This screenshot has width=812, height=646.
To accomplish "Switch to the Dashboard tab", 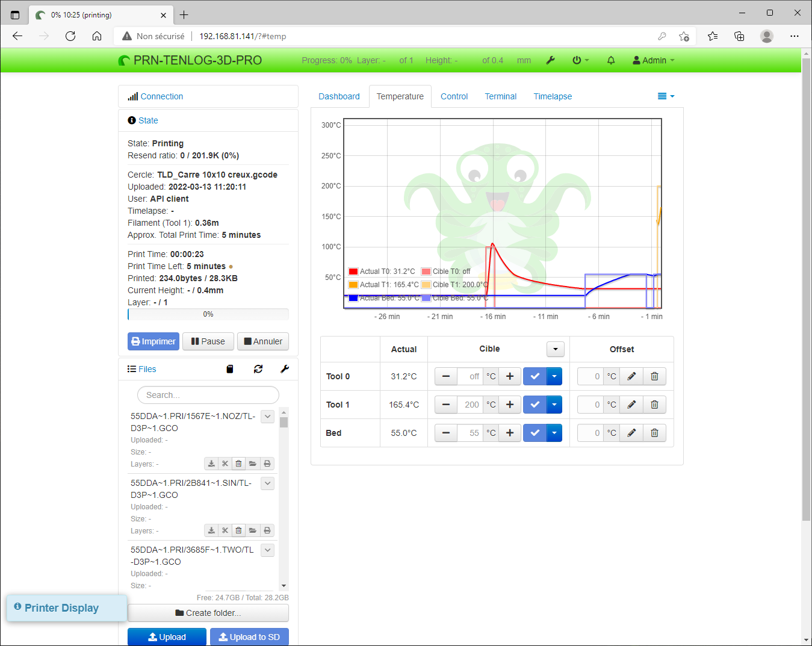I will (339, 96).
